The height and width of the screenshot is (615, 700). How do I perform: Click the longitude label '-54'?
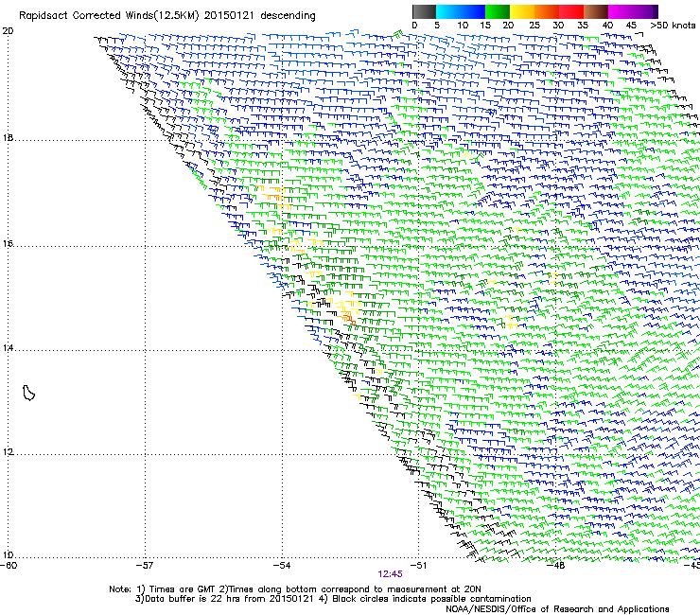click(x=282, y=566)
